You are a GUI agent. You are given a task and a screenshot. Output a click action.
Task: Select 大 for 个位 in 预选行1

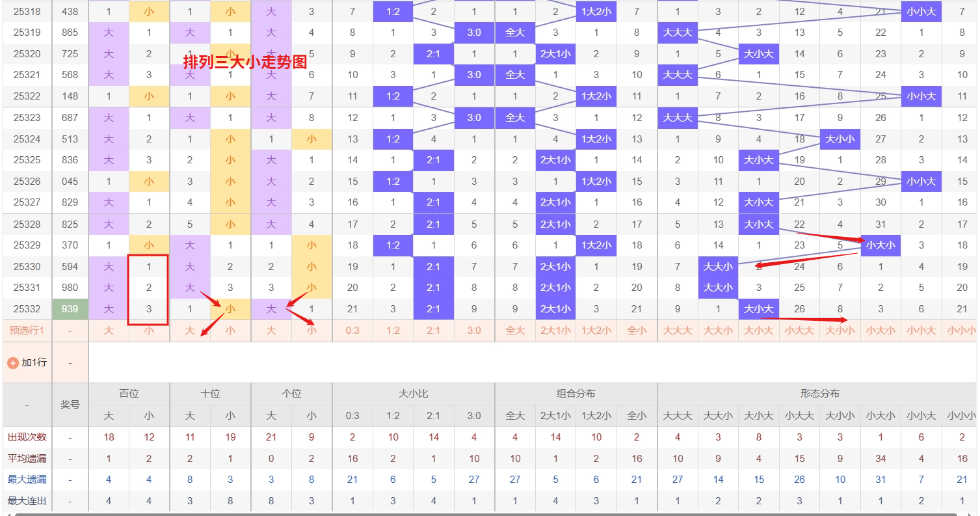271,331
